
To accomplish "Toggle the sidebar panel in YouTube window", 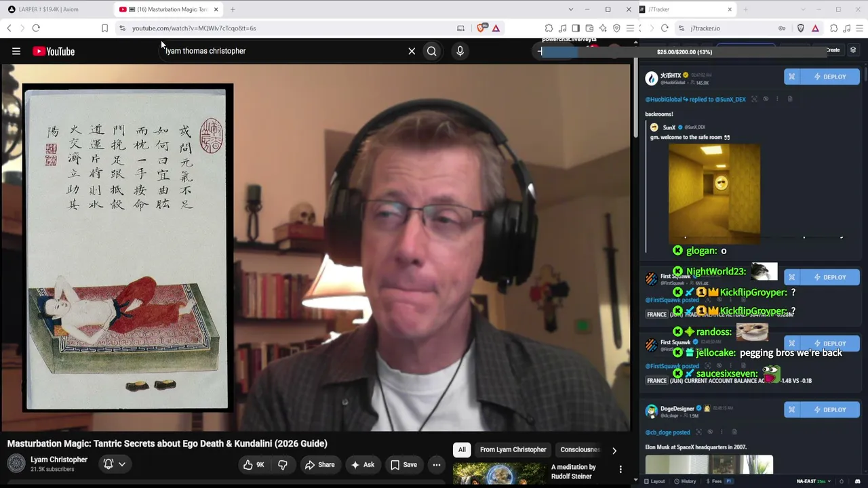I will point(576,28).
